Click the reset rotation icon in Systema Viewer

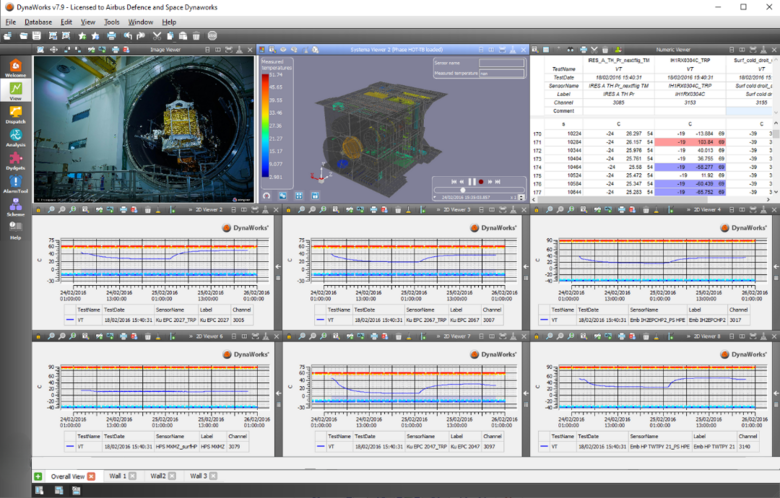pos(267,196)
